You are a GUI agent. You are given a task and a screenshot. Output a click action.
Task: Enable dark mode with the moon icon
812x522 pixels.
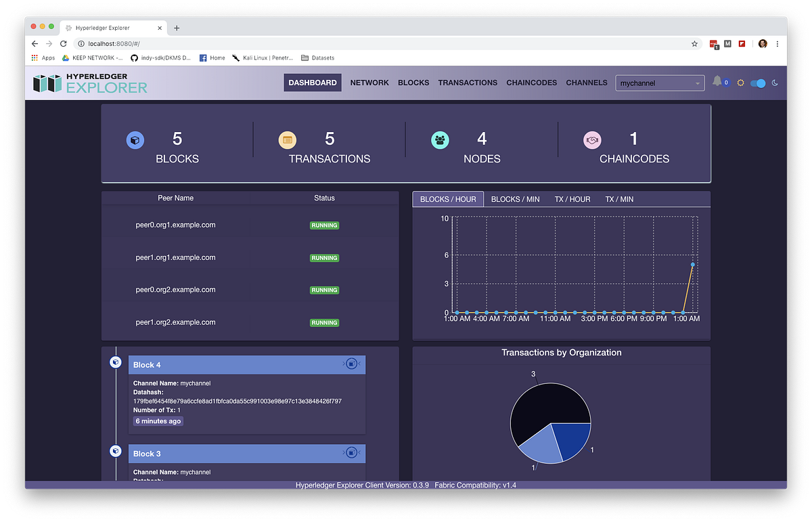tap(775, 83)
